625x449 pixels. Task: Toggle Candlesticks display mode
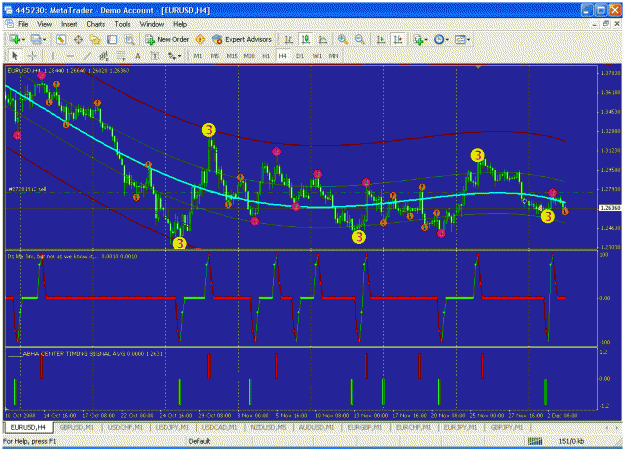click(305, 39)
